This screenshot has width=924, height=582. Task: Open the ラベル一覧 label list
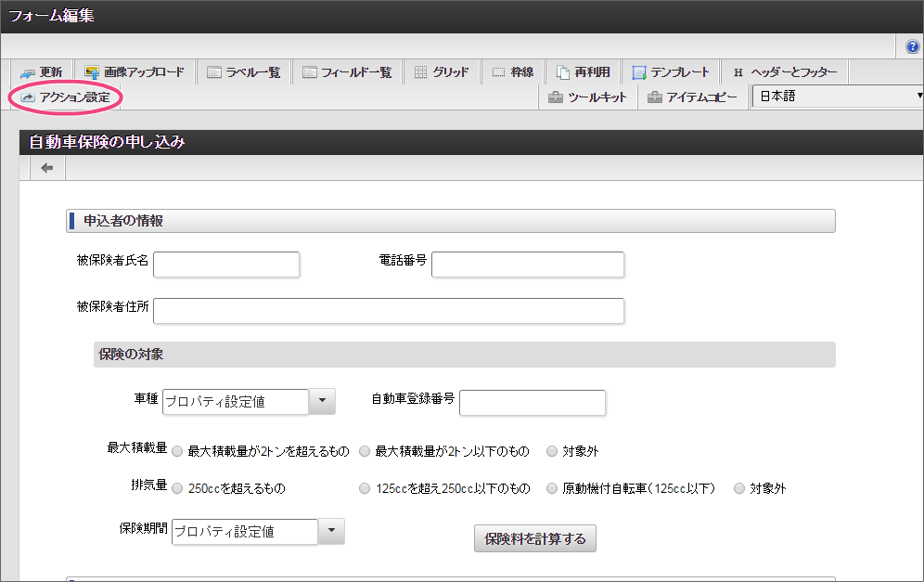coord(243,72)
